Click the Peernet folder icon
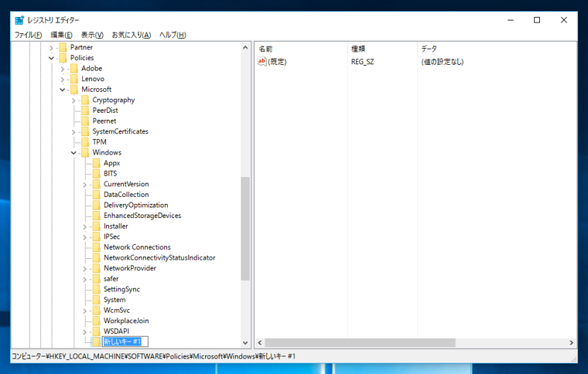588x374 pixels. pos(86,121)
